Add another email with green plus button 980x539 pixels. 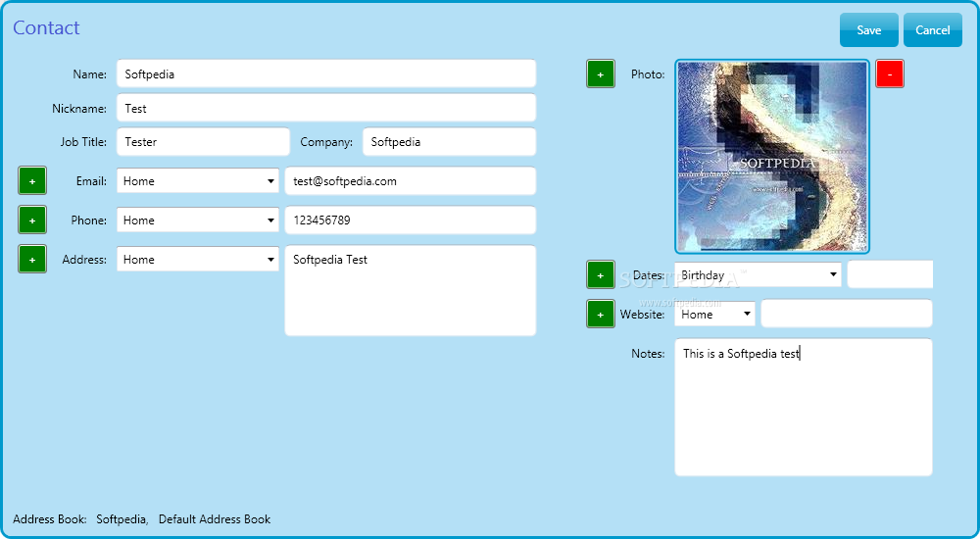tap(32, 181)
